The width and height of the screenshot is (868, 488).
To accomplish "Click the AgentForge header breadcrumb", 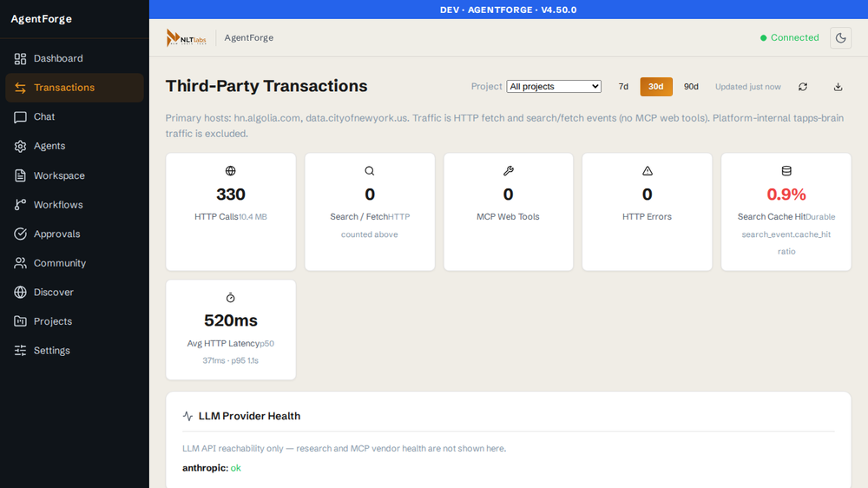I will pos(248,37).
